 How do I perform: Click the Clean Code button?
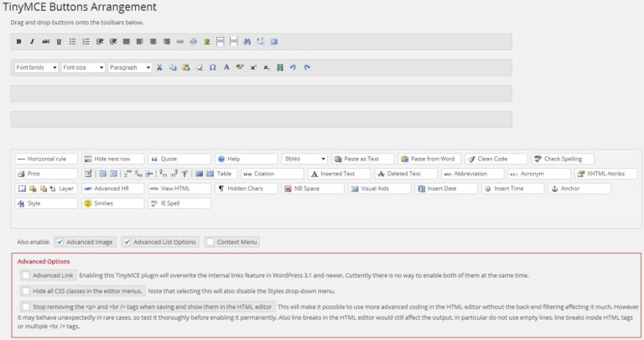pyautogui.click(x=496, y=159)
